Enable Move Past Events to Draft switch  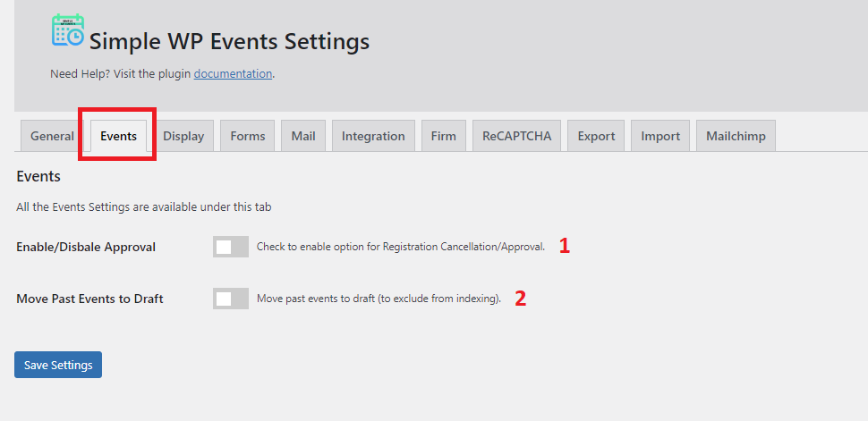(x=231, y=299)
